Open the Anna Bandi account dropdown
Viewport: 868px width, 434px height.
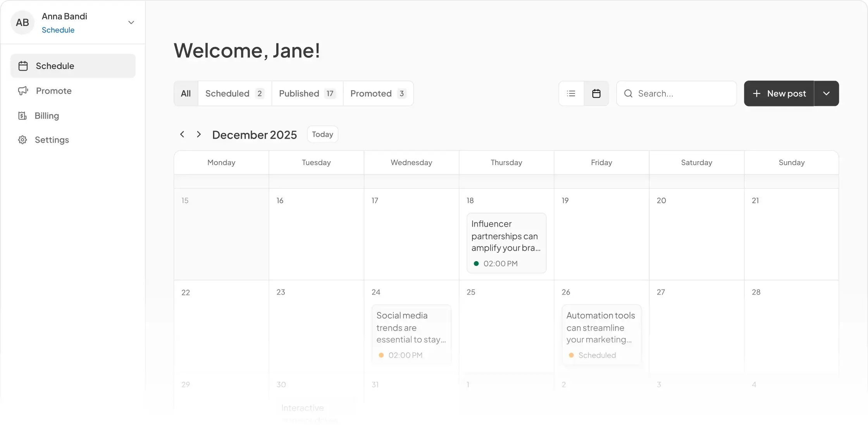click(x=131, y=22)
